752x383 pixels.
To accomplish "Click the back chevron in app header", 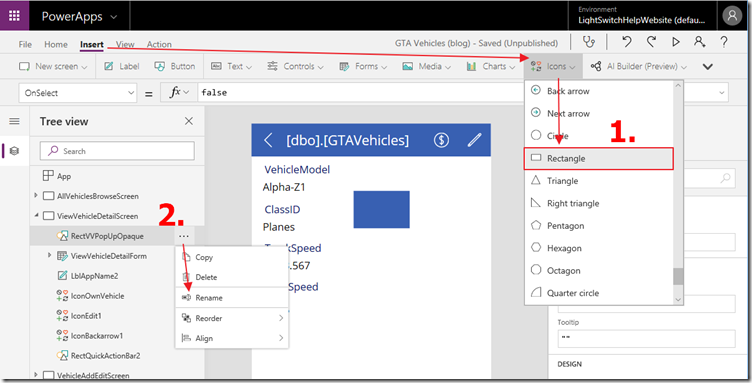I will click(x=268, y=140).
